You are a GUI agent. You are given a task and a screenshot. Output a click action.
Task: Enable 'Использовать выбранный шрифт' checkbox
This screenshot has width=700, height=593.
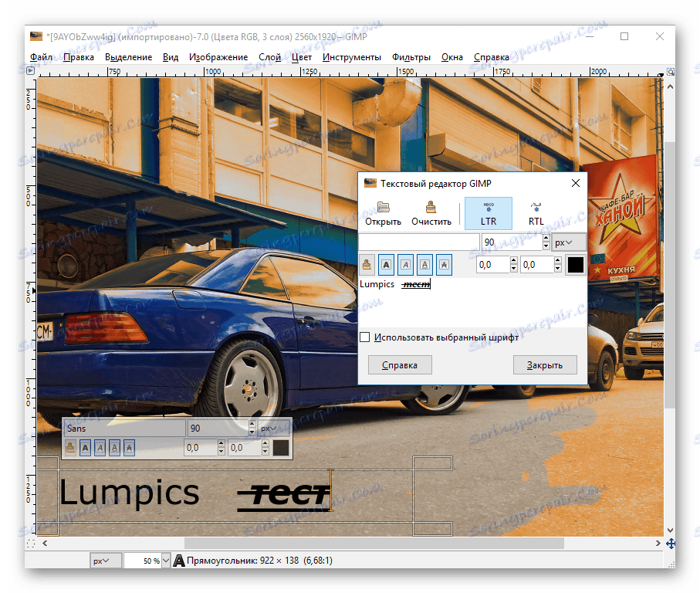(x=365, y=337)
